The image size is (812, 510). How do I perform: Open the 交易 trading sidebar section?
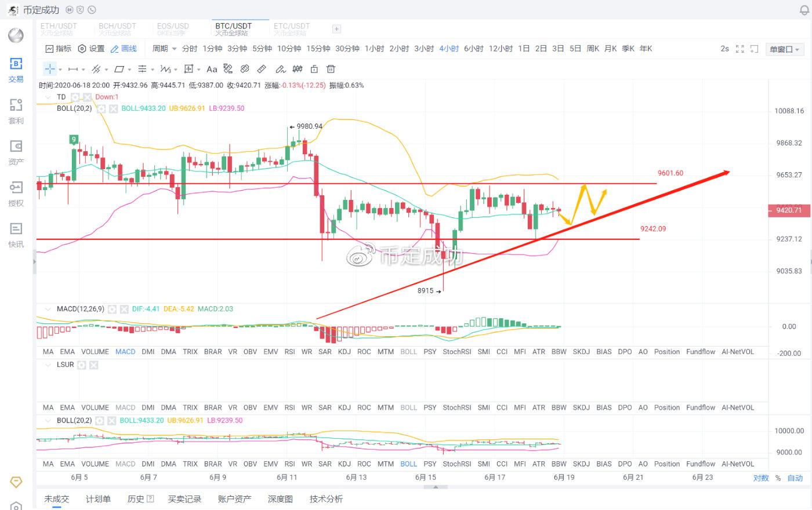pyautogui.click(x=16, y=70)
